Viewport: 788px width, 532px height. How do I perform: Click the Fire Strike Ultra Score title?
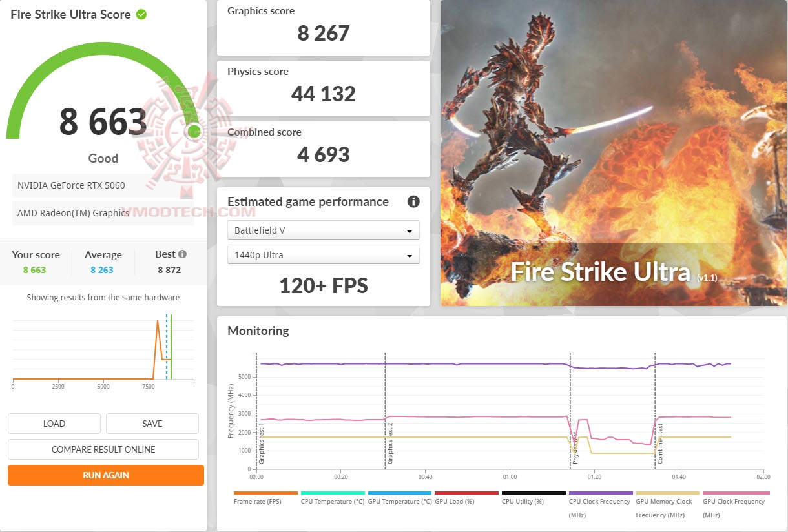(x=70, y=14)
